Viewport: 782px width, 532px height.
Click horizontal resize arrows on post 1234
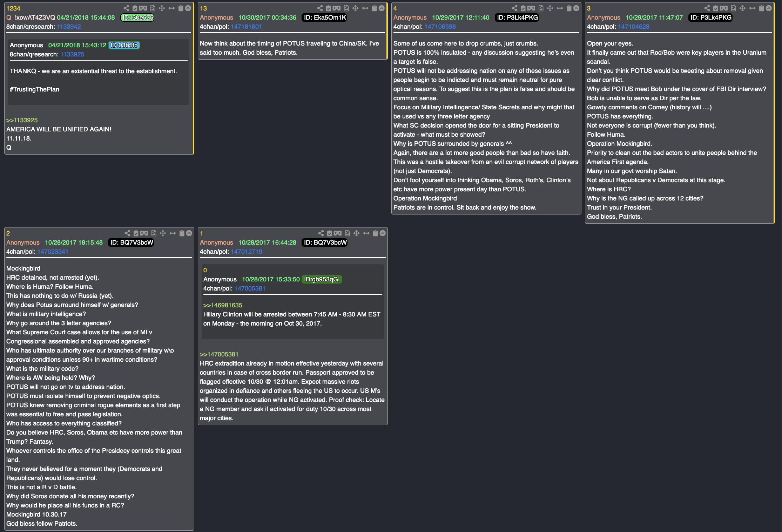point(171,8)
